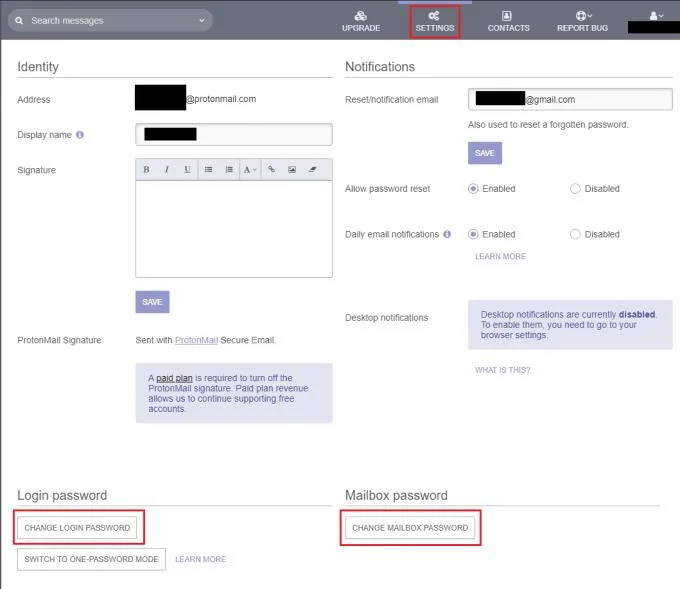
Task: Toggle italic in signature editor
Action: tap(167, 170)
